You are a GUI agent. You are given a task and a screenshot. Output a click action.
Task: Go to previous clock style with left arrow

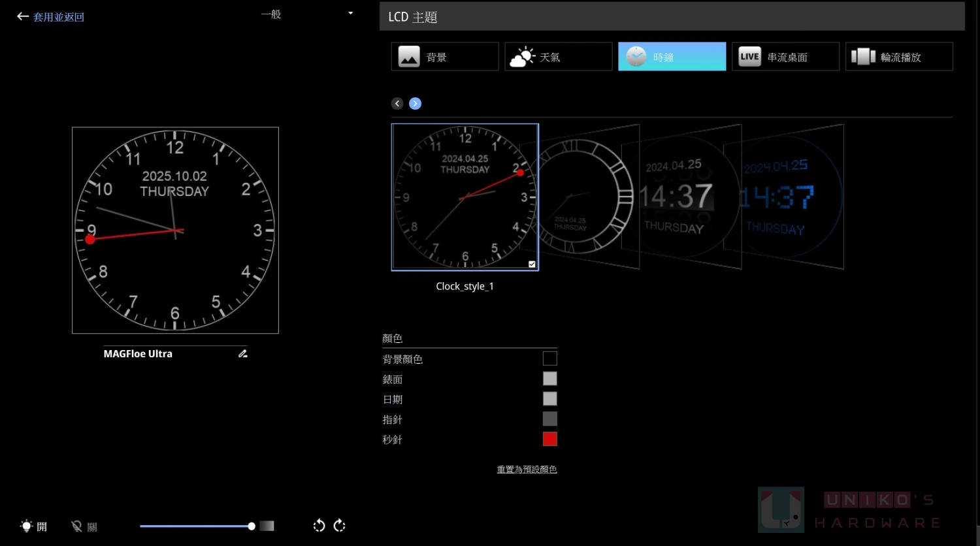coord(397,104)
